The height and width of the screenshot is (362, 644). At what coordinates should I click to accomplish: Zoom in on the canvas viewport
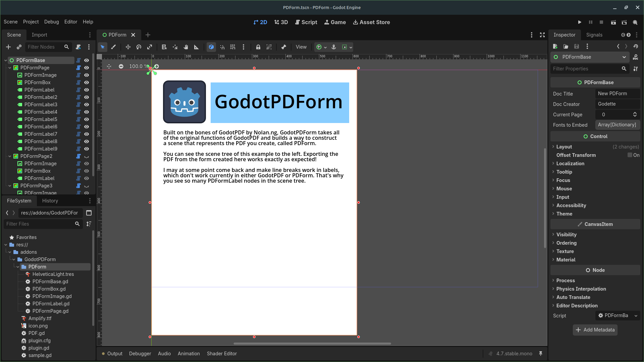(x=156, y=66)
